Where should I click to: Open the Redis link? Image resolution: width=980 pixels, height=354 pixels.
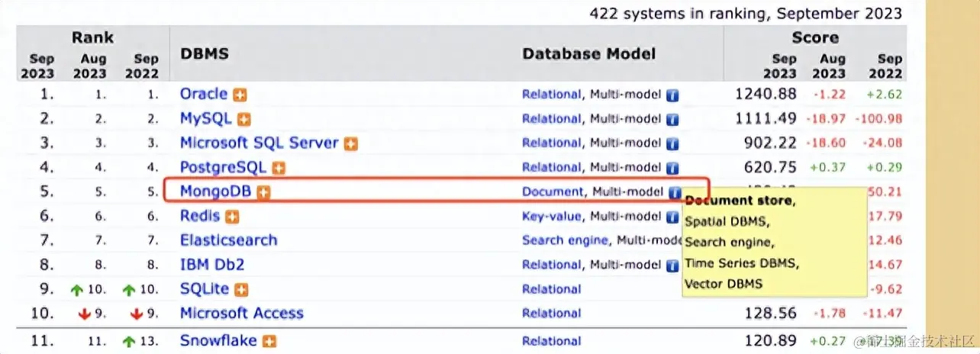click(200, 216)
